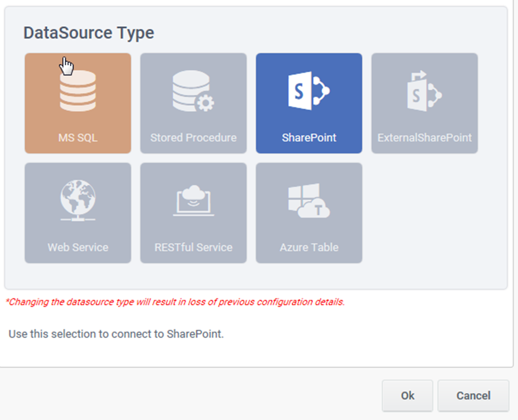The height and width of the screenshot is (420, 518).
Task: Click the Ok button
Action: (x=407, y=395)
